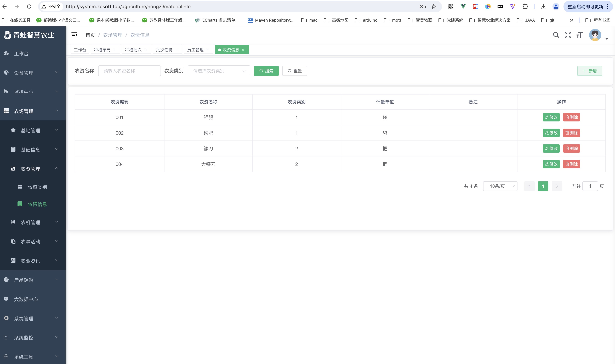Open the 10条/页 page size dropdown

pos(500,186)
